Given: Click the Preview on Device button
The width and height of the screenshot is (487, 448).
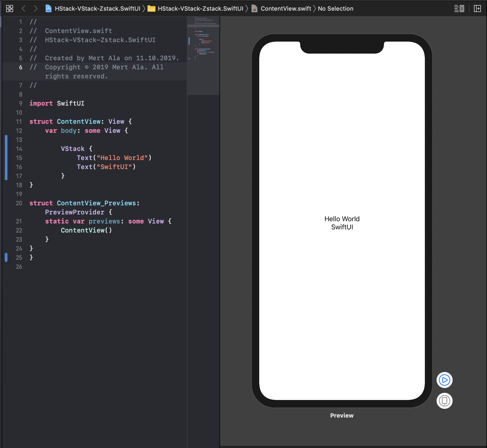Looking at the screenshot, I should click(444, 401).
